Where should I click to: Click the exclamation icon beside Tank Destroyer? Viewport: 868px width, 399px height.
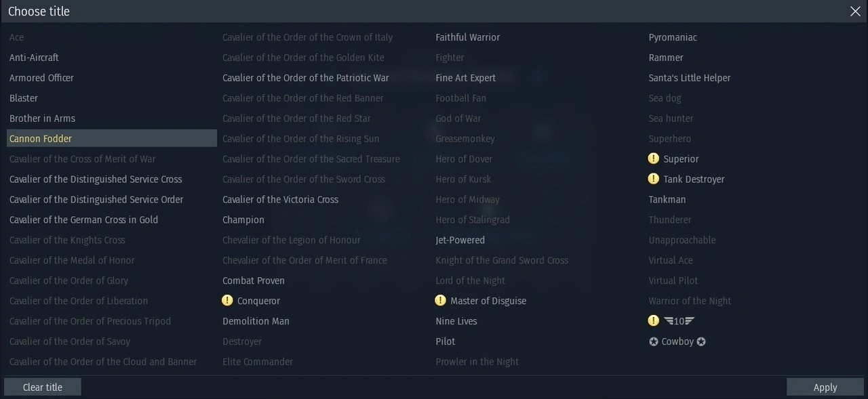coord(654,179)
